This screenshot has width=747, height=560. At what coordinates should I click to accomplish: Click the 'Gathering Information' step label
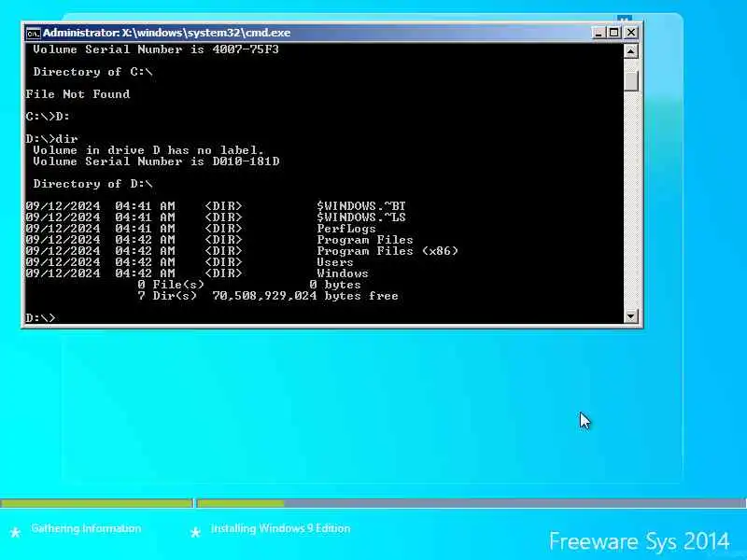click(x=86, y=528)
